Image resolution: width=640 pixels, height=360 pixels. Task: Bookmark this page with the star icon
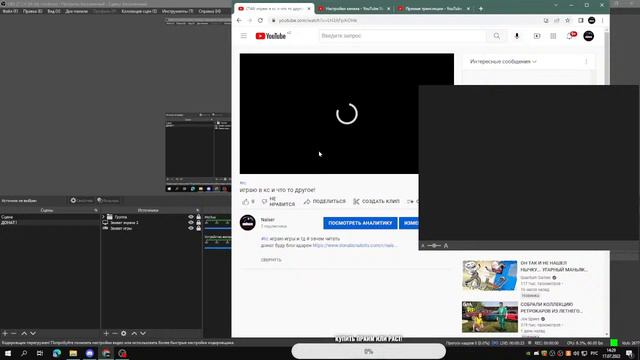click(567, 20)
